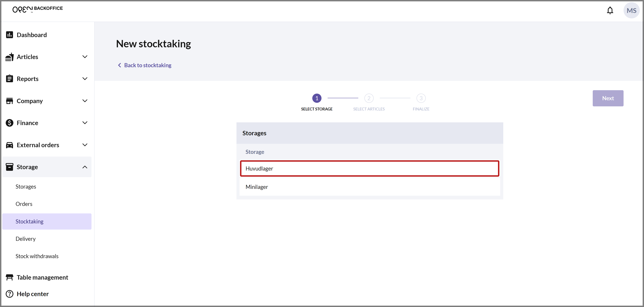This screenshot has height=307, width=644.
Task: Click the Table management table icon
Action: [x=10, y=277]
